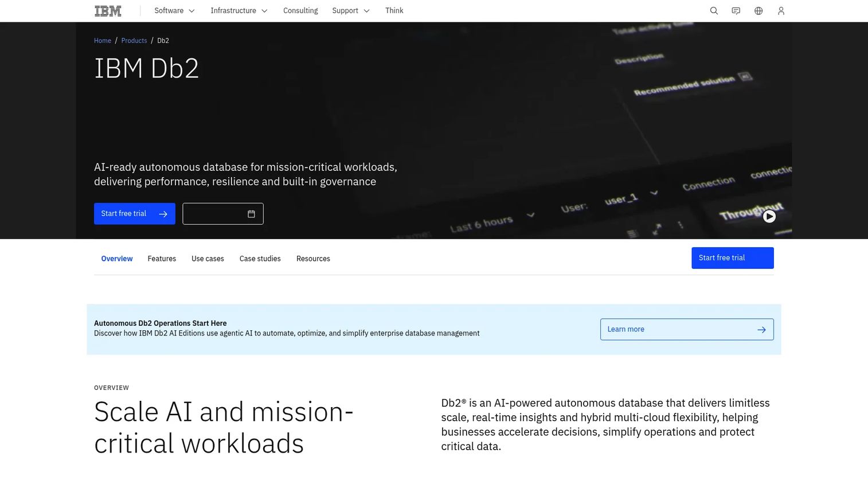
Task: Click the IBM logo
Action: point(108,11)
